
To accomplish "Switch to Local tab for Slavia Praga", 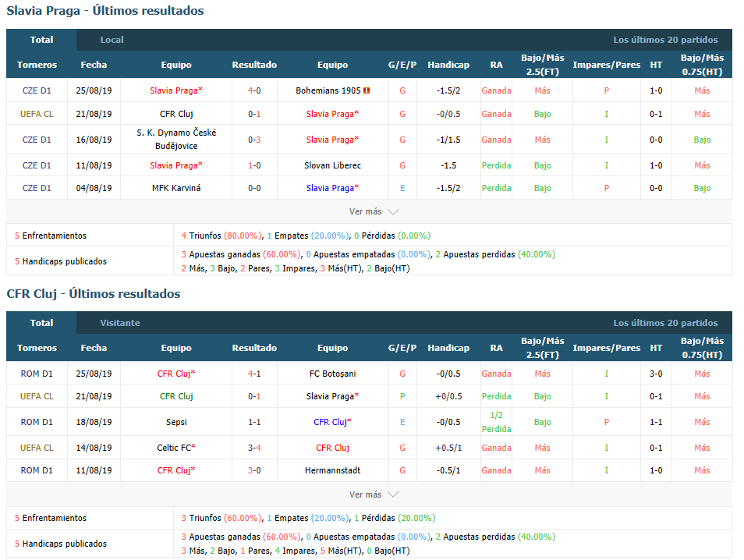I will [112, 40].
